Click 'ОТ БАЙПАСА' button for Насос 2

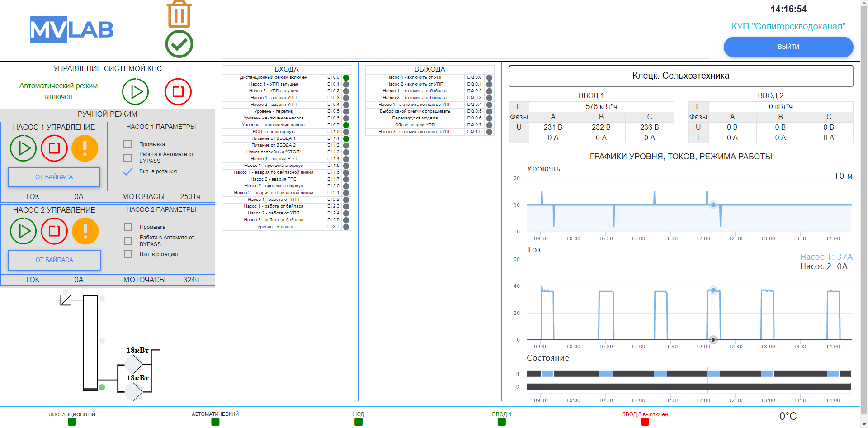pos(54,260)
